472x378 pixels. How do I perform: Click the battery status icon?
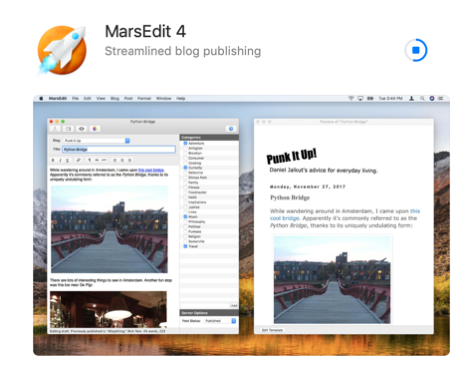370,98
